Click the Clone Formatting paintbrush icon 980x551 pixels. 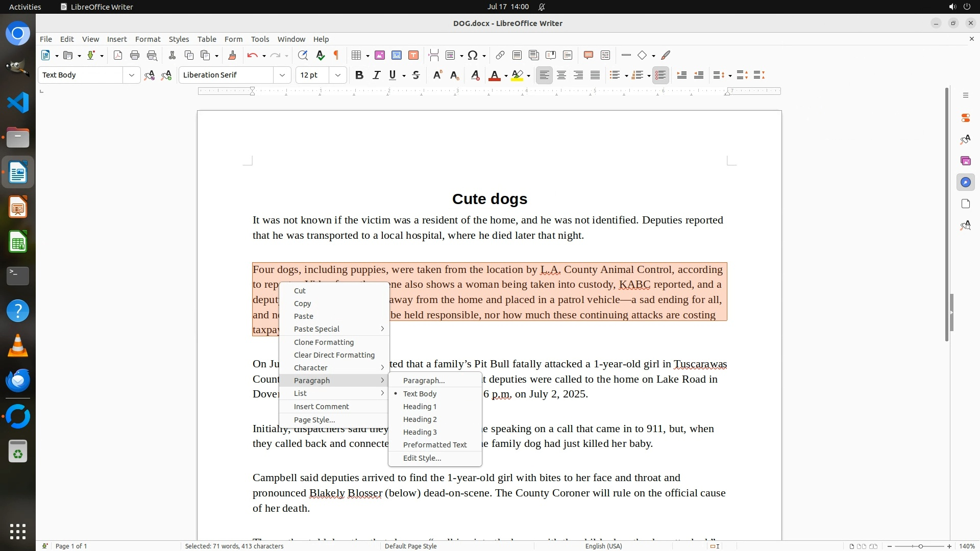pos(232,55)
